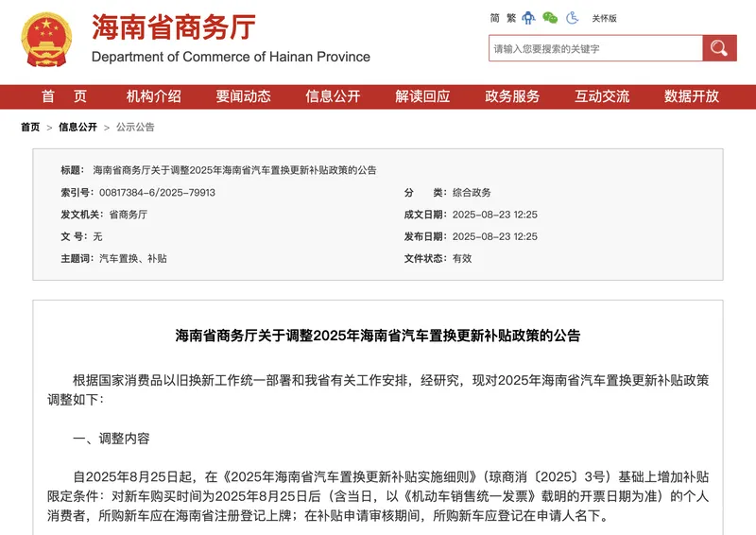Enable 关怀版 care mode
The height and width of the screenshot is (535, 756).
(x=604, y=18)
